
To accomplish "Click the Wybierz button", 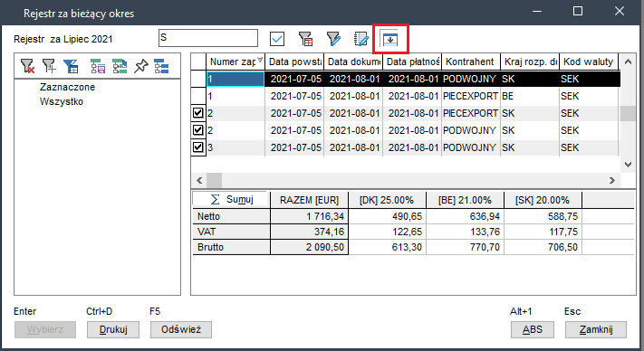I will 45,329.
